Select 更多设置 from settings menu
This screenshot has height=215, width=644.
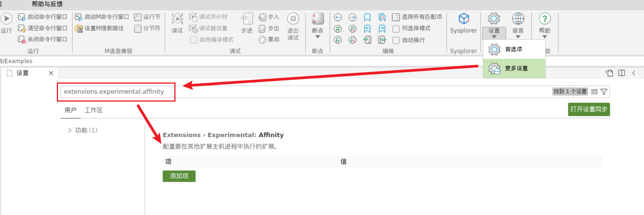click(516, 68)
